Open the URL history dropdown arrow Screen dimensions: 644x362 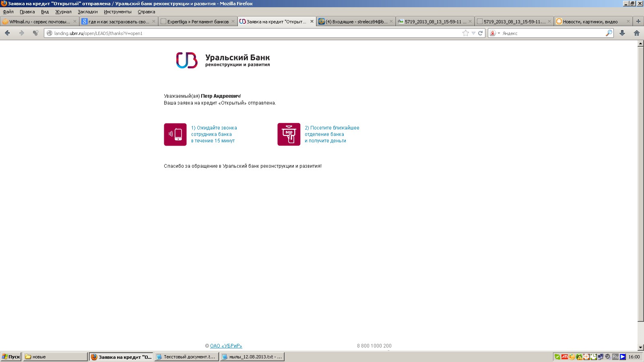coord(473,33)
